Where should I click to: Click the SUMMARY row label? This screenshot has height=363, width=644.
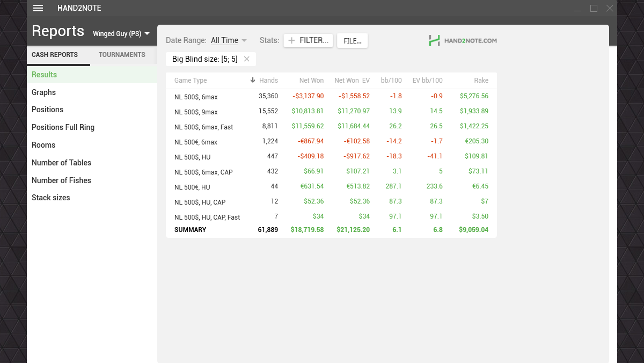pos(190,230)
